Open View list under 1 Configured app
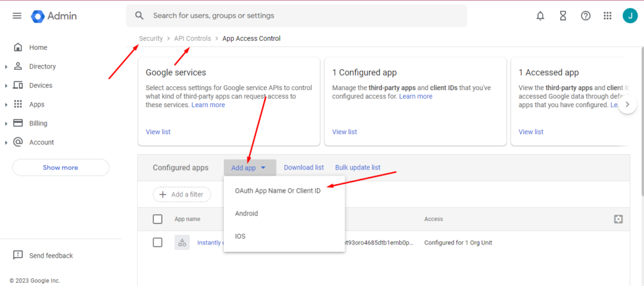Image resolution: width=644 pixels, height=286 pixels. click(345, 132)
